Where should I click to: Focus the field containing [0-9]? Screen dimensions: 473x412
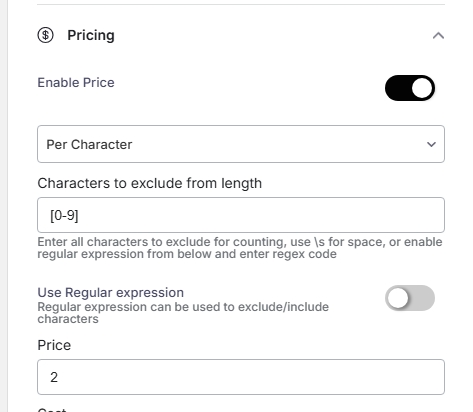click(241, 215)
